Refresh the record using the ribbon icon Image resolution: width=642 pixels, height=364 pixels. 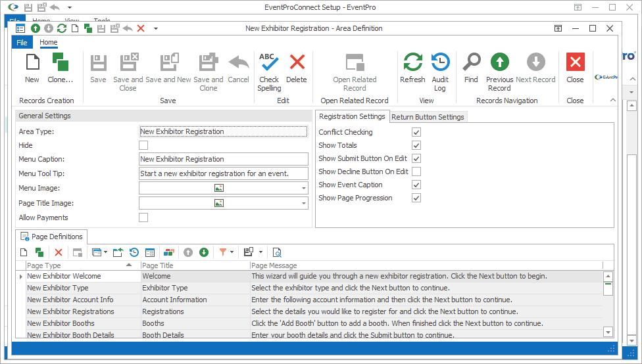coord(412,62)
